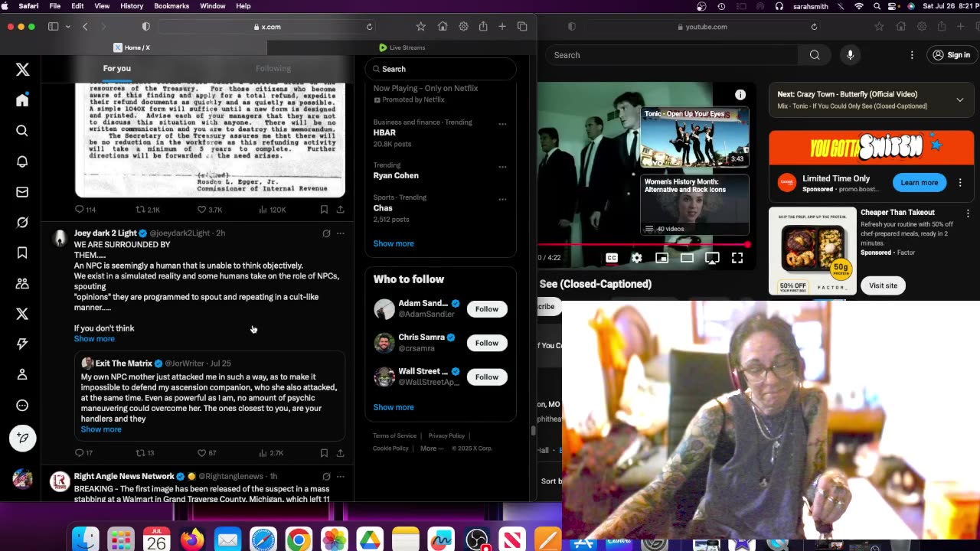Open Messages envelope in X sidebar
980x551 pixels.
click(22, 192)
